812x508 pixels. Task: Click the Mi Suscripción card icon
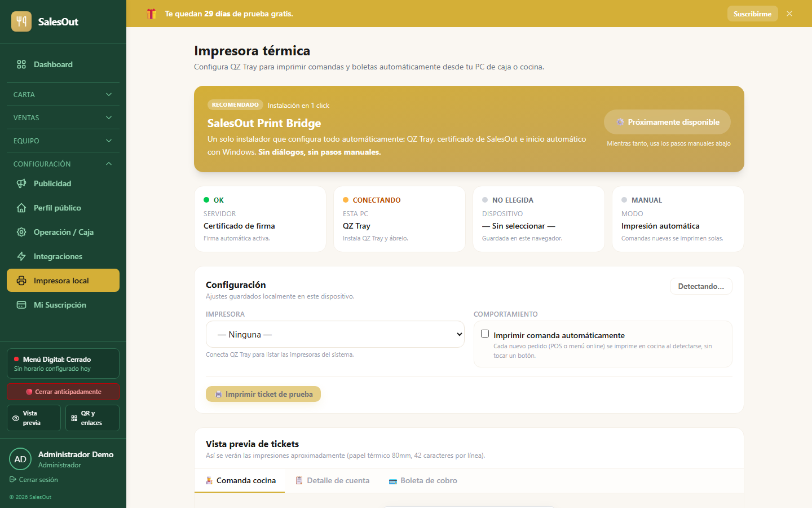pyautogui.click(x=21, y=305)
